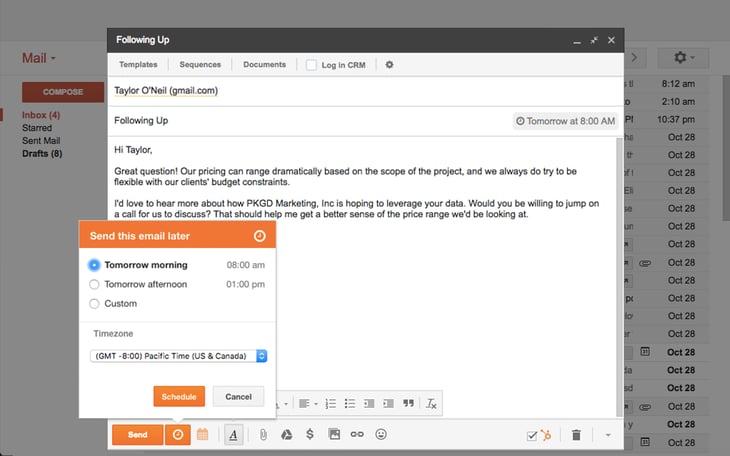The width and height of the screenshot is (730, 456).
Task: Click the Following Up subject field
Action: (x=300, y=121)
